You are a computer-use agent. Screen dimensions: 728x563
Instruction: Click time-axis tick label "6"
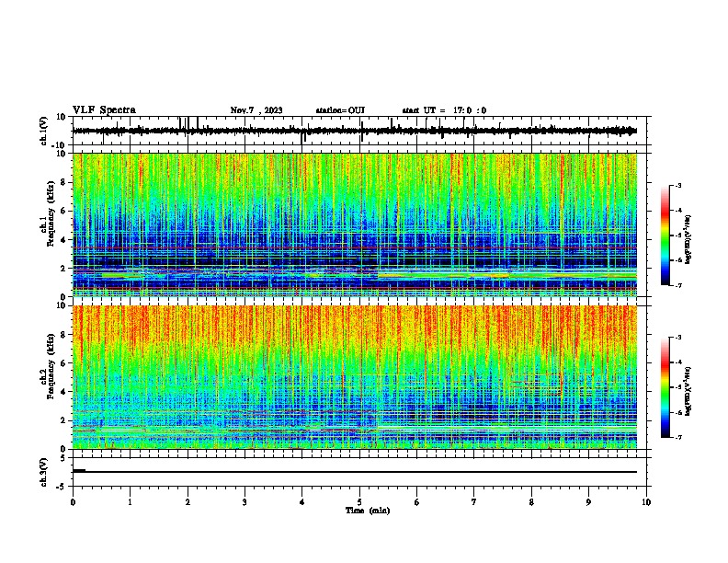pos(417,502)
